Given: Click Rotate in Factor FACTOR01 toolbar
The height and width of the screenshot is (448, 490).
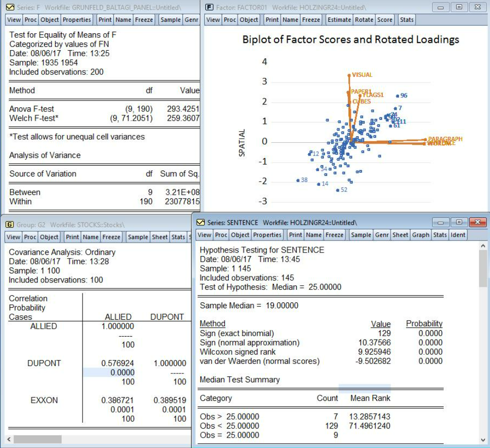Looking at the screenshot, I should click(364, 20).
